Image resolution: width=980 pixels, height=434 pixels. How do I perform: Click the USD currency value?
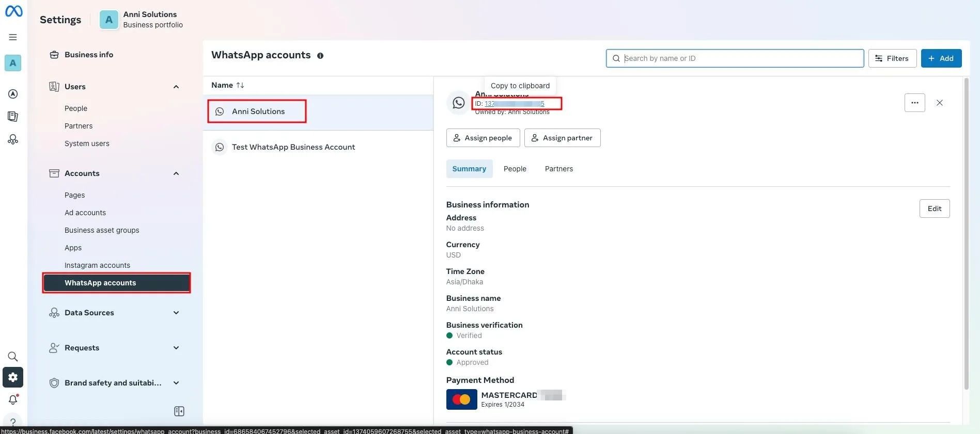[454, 255]
